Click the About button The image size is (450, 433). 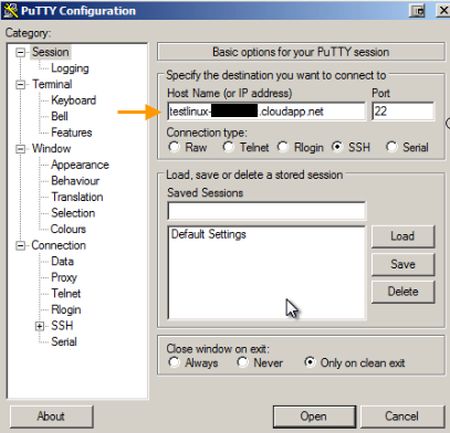coord(51,416)
